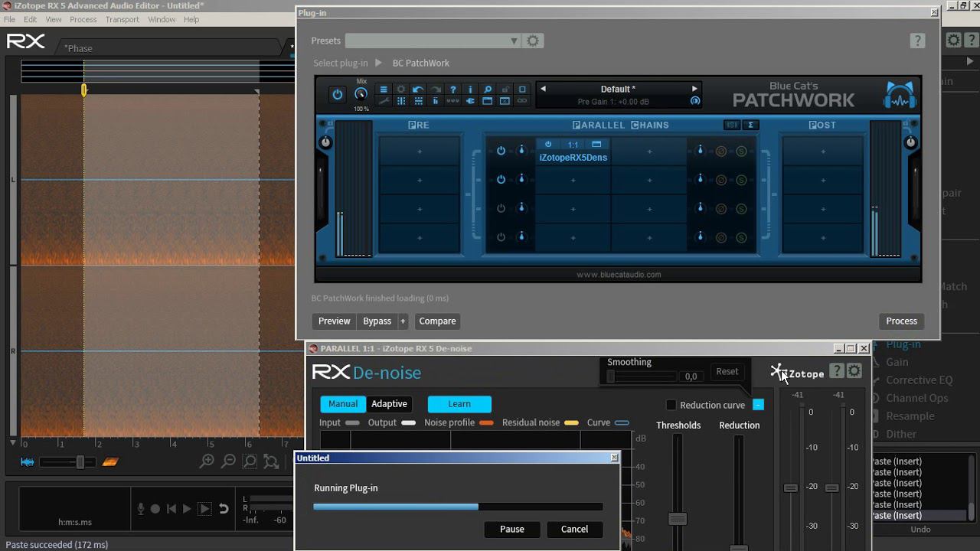Open De-noise help question icon

coord(837,371)
